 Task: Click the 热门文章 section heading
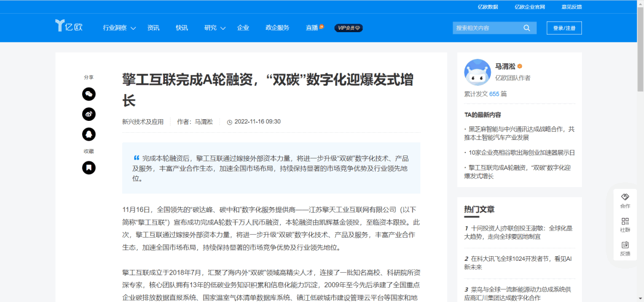(x=479, y=209)
